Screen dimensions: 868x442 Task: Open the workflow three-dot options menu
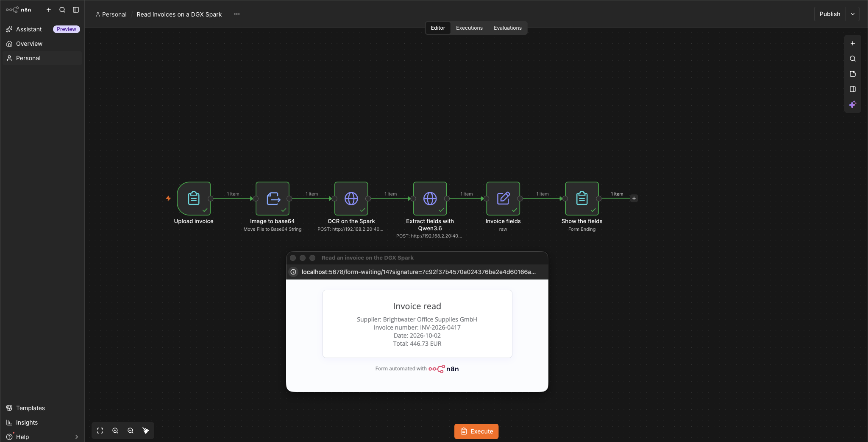point(237,14)
